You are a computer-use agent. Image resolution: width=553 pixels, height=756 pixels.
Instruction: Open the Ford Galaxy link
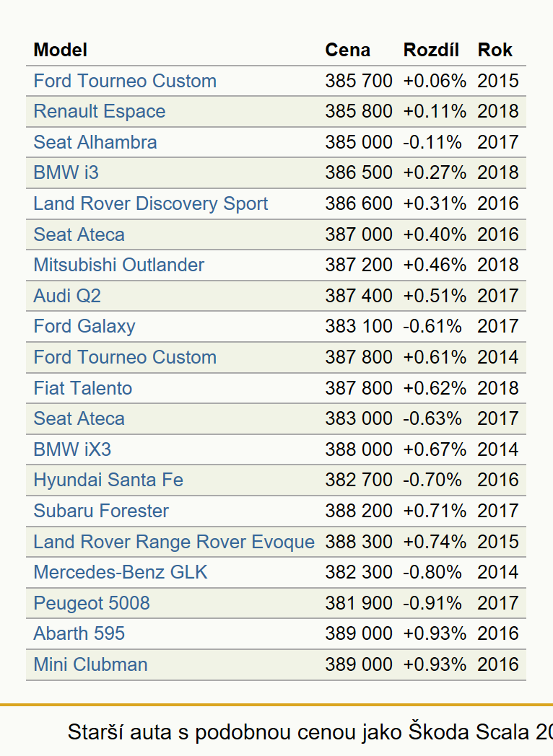click(84, 326)
